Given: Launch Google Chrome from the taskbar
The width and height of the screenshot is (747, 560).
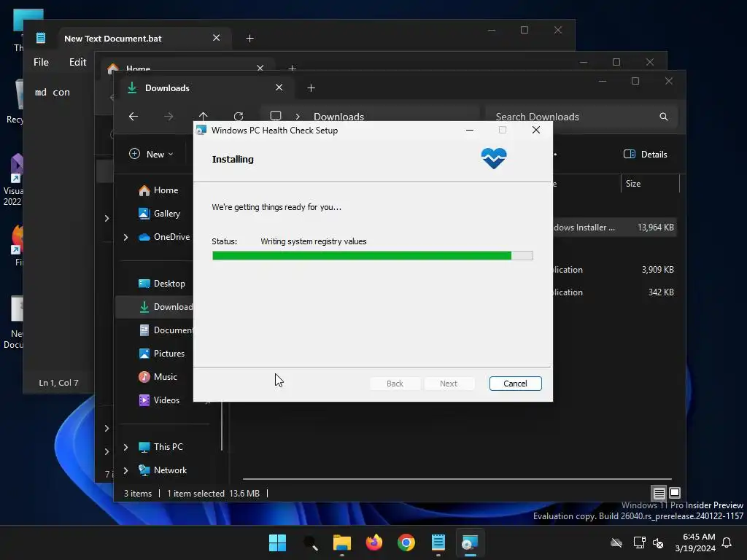Looking at the screenshot, I should [x=406, y=542].
